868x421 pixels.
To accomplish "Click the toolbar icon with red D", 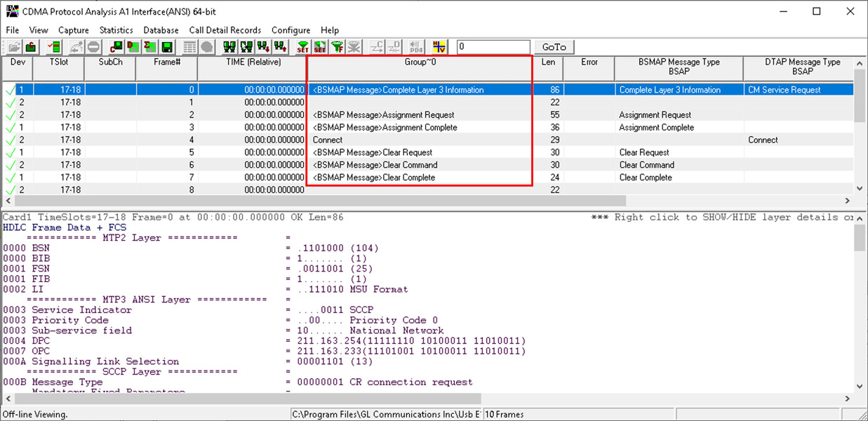I will pyautogui.click(x=133, y=47).
